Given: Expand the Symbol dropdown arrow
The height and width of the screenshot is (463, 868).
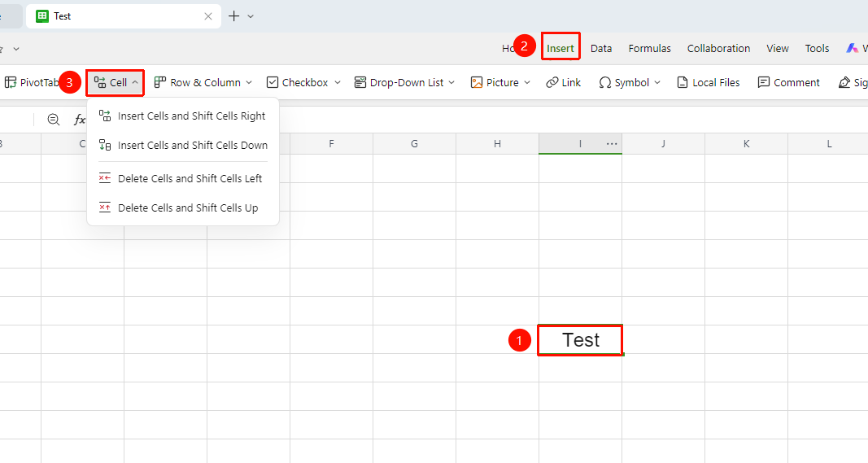Looking at the screenshot, I should tap(657, 82).
